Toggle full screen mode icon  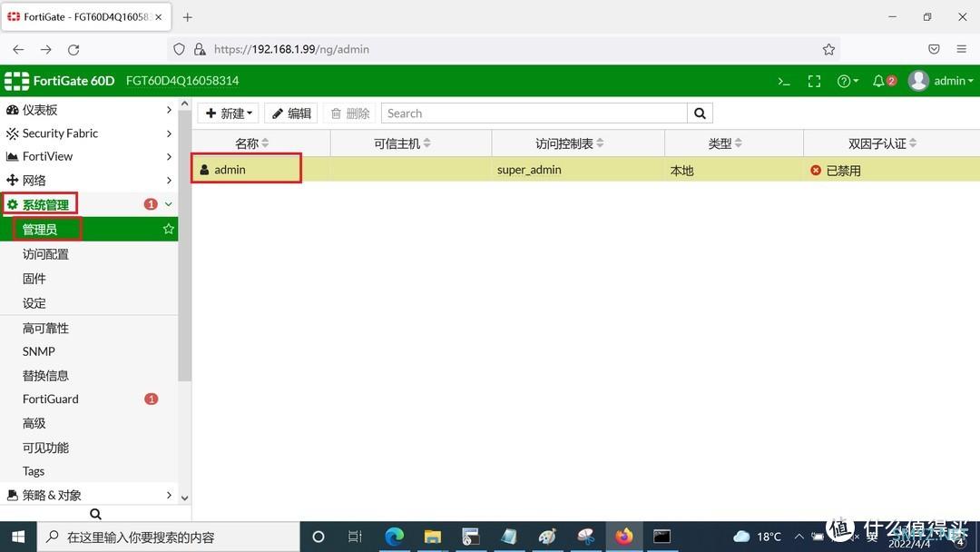(x=814, y=82)
